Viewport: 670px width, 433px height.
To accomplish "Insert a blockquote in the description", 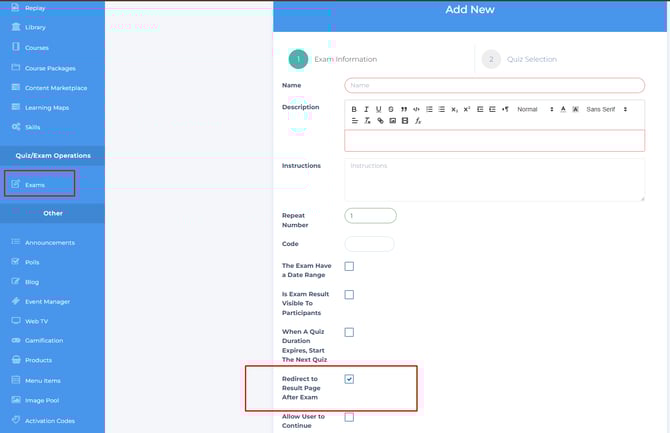I will [x=403, y=109].
